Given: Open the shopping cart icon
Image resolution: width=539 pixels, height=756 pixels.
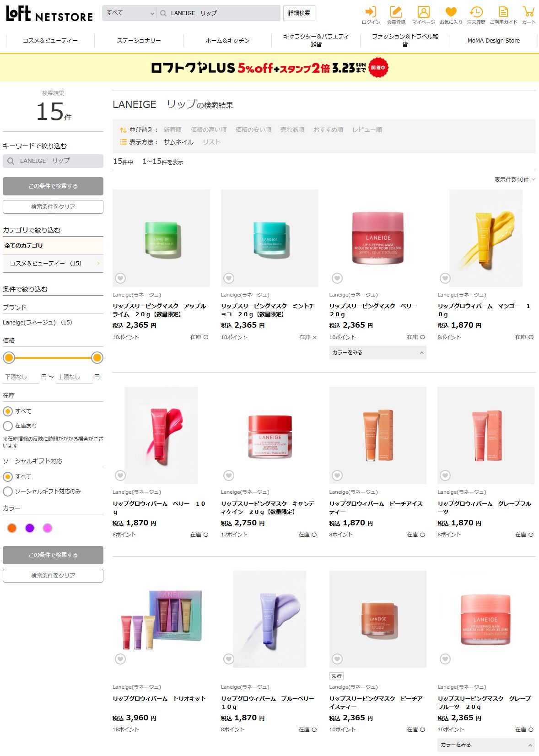Looking at the screenshot, I should tap(528, 15).
